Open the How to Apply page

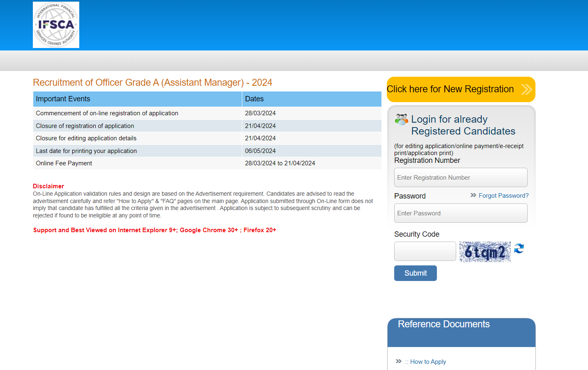(428, 361)
